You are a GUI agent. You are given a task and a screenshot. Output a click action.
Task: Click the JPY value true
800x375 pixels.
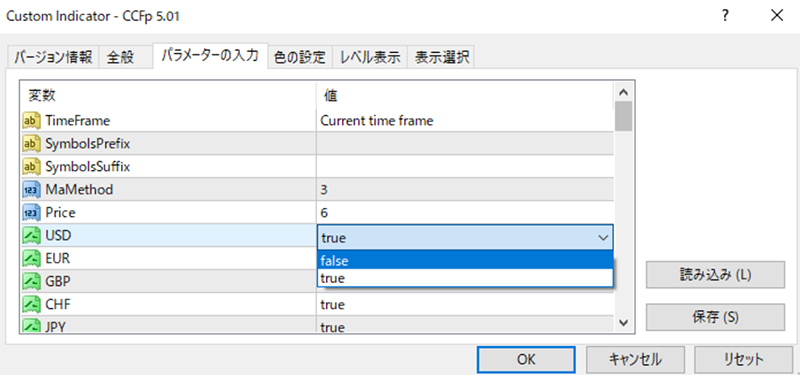pos(333,328)
